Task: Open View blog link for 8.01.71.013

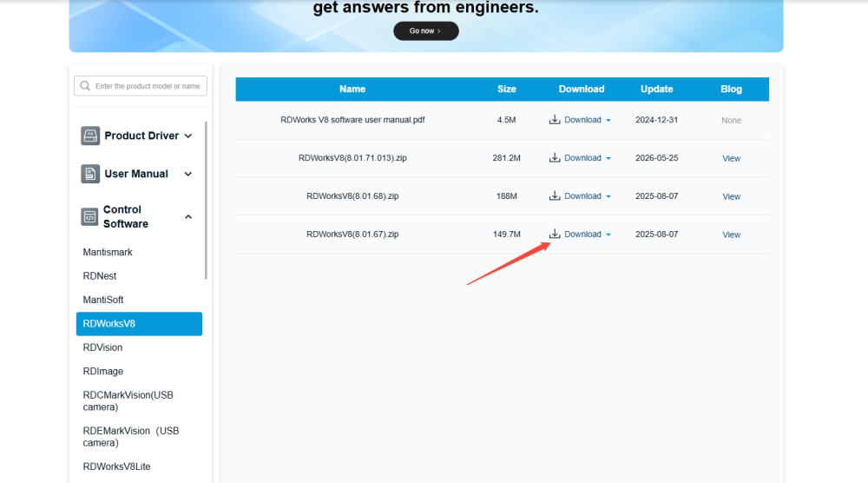Action: click(x=731, y=158)
